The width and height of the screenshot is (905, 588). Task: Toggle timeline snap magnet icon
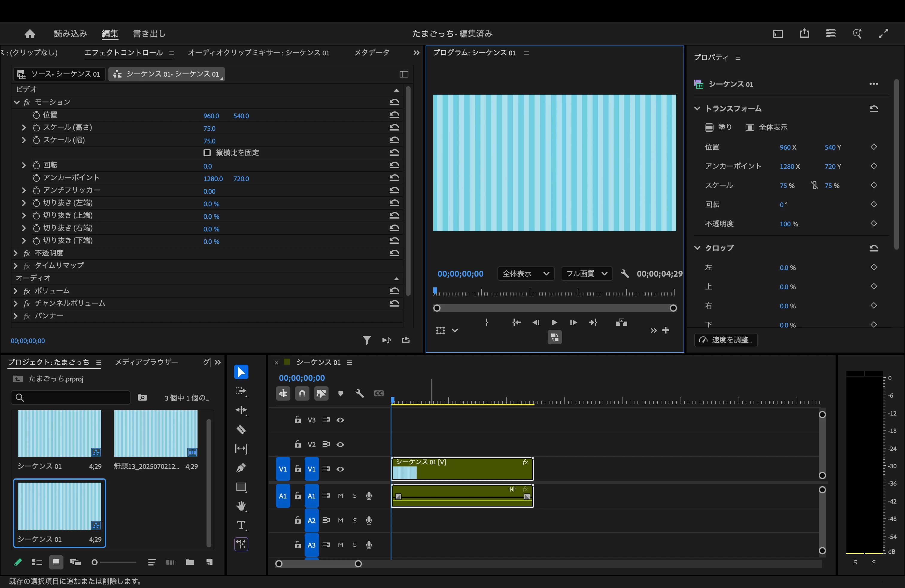coord(302,393)
